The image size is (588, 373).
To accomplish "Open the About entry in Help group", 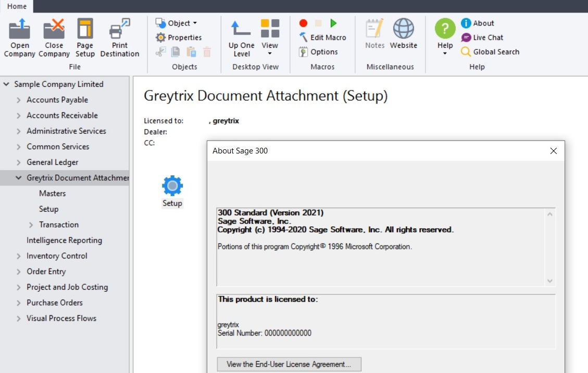I will pyautogui.click(x=477, y=22).
